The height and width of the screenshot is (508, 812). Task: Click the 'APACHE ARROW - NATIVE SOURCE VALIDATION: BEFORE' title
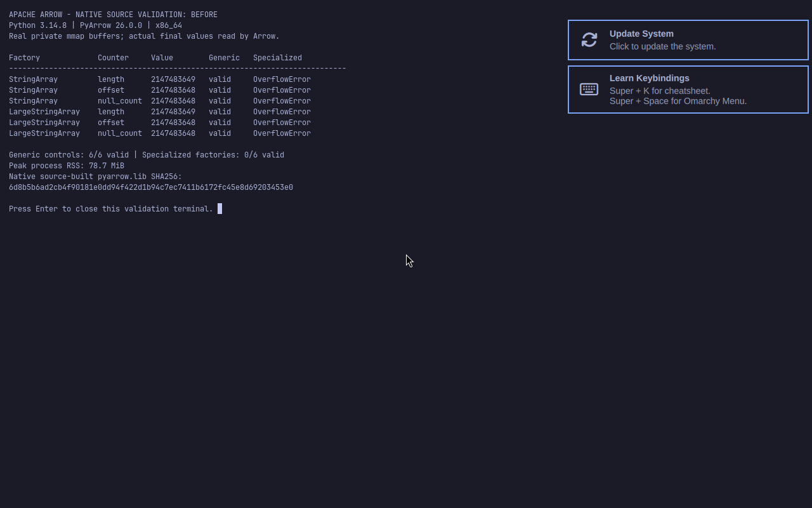coord(113,15)
